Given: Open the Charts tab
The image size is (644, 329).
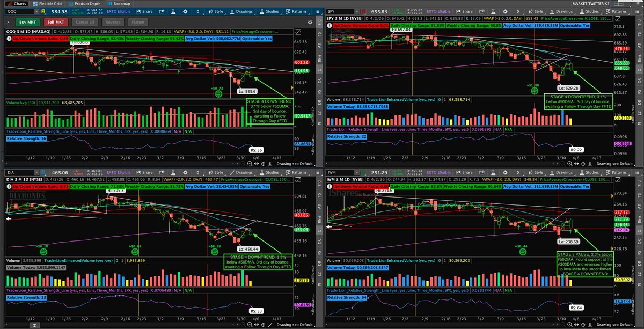Looking at the screenshot, I should pyautogui.click(x=17, y=4).
